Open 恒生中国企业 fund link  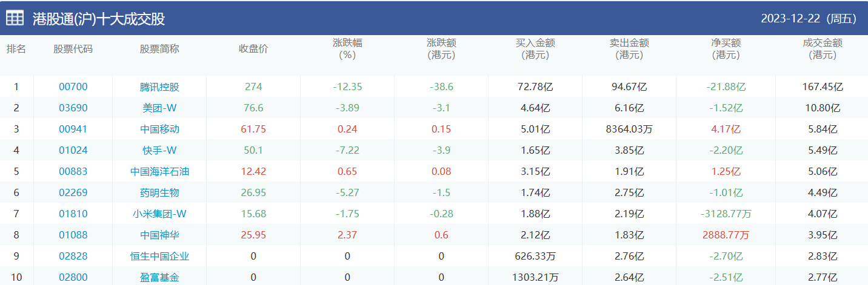pyautogui.click(x=159, y=256)
